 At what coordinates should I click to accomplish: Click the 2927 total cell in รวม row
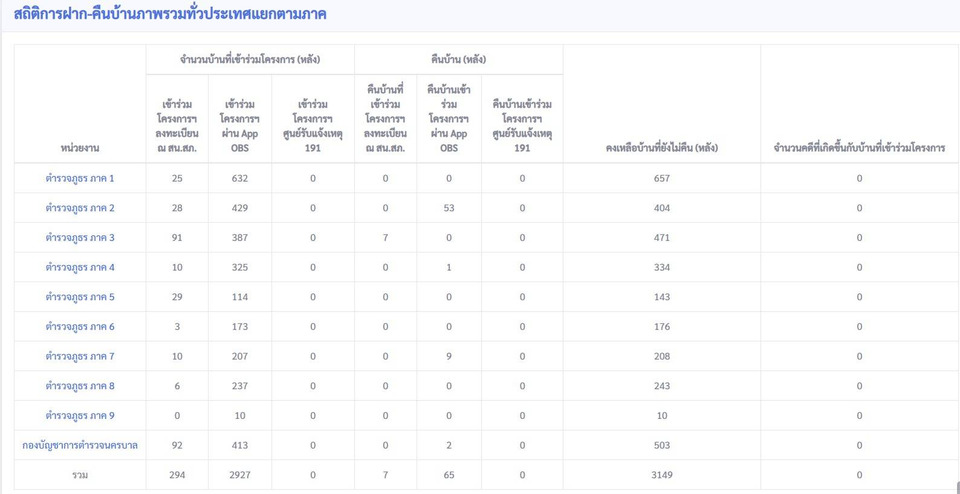tap(240, 475)
